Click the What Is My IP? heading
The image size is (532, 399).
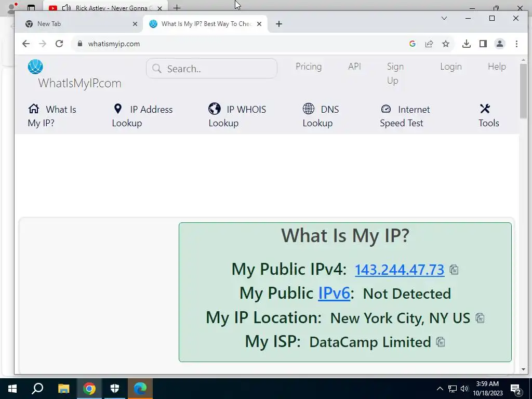coord(345,236)
